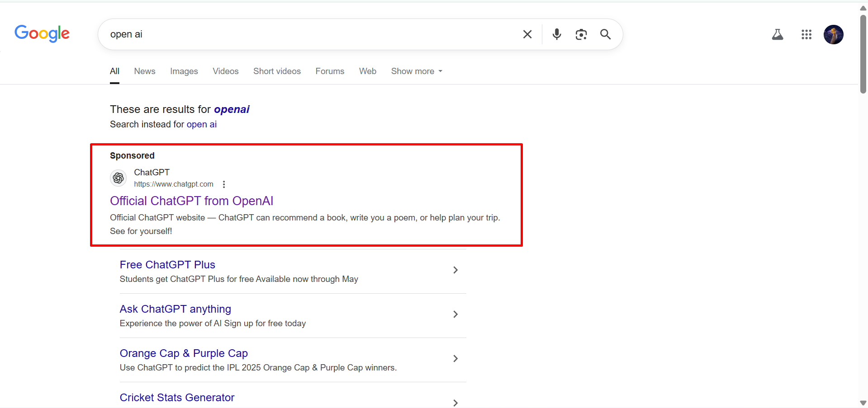The width and height of the screenshot is (868, 408).
Task: Open the Google apps grid
Action: tap(806, 34)
